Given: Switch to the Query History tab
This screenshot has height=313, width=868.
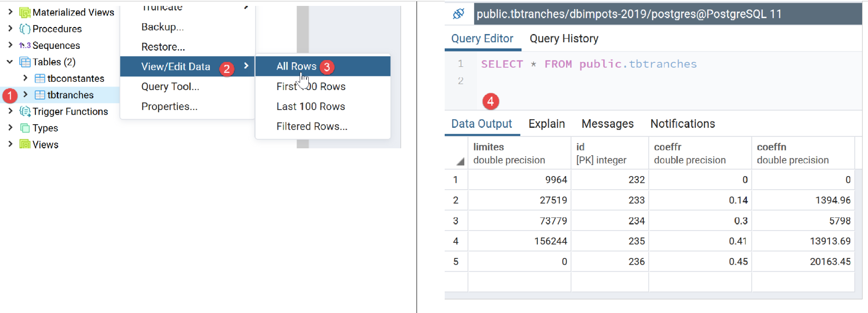Looking at the screenshot, I should tap(564, 39).
